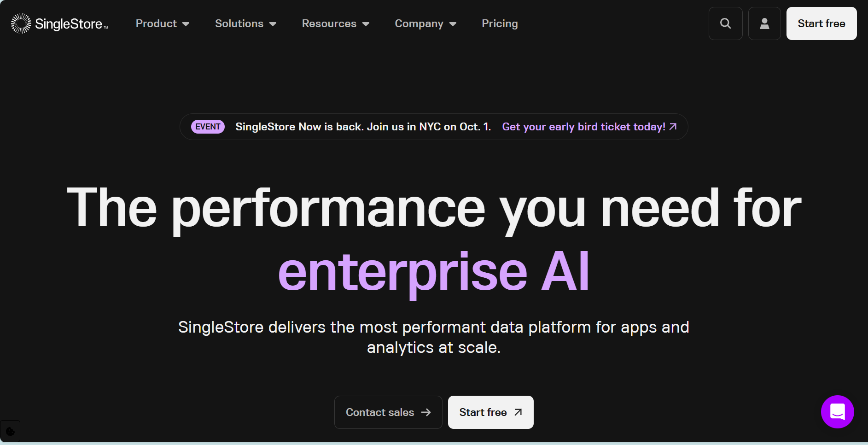This screenshot has width=868, height=445.
Task: Expand the Company dropdown menu
Action: (425, 23)
